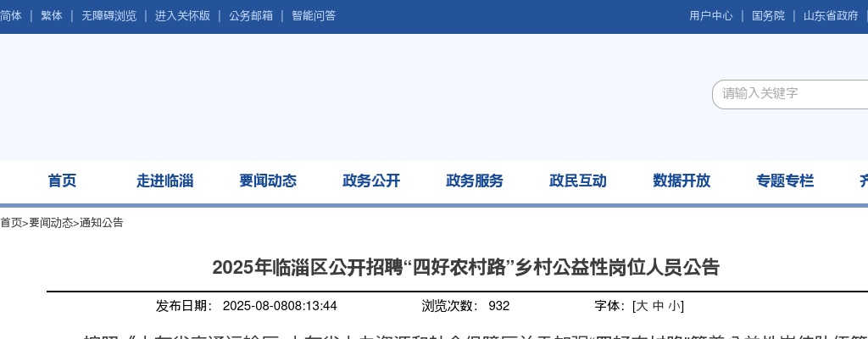The image size is (868, 339).
Task: Open 智能问答 smart Q&A
Action: click(x=314, y=16)
